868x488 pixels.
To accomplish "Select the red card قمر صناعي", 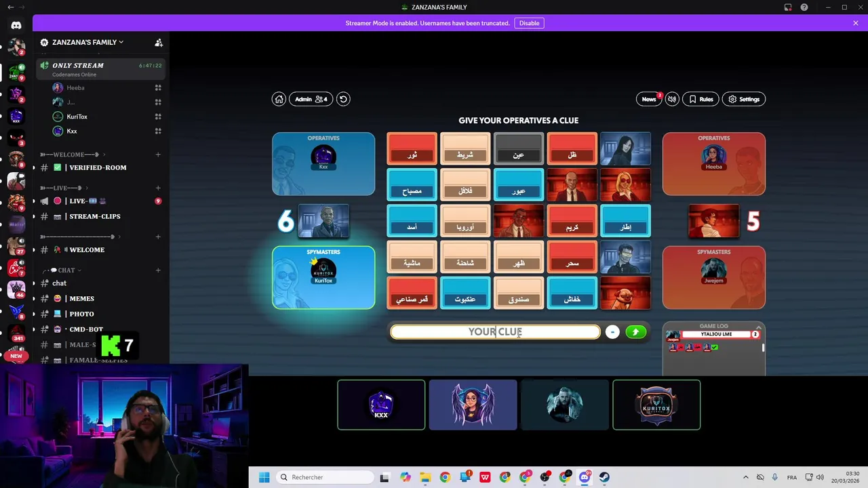I will click(x=412, y=293).
